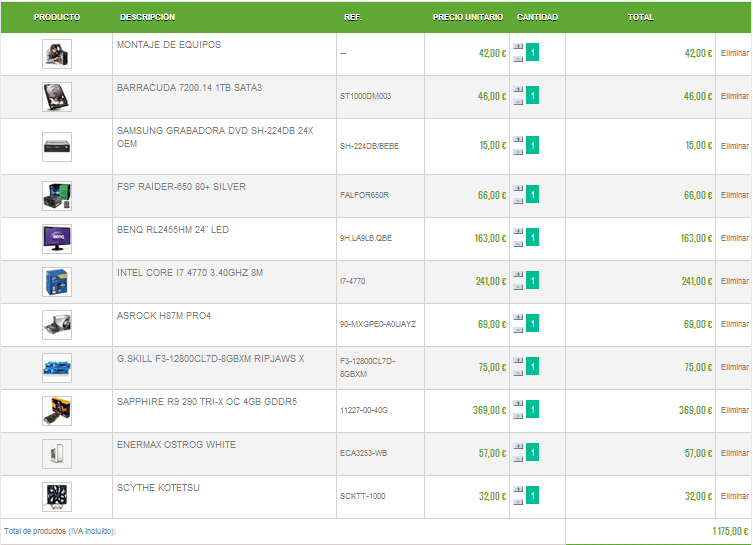
Task: Click quantity field of SCYTHE KOTETSU row
Action: coord(532,496)
